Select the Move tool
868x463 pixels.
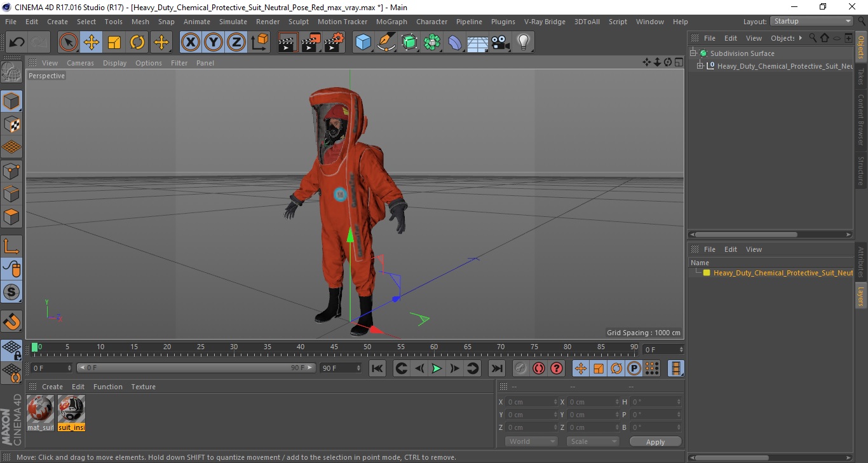click(92, 43)
